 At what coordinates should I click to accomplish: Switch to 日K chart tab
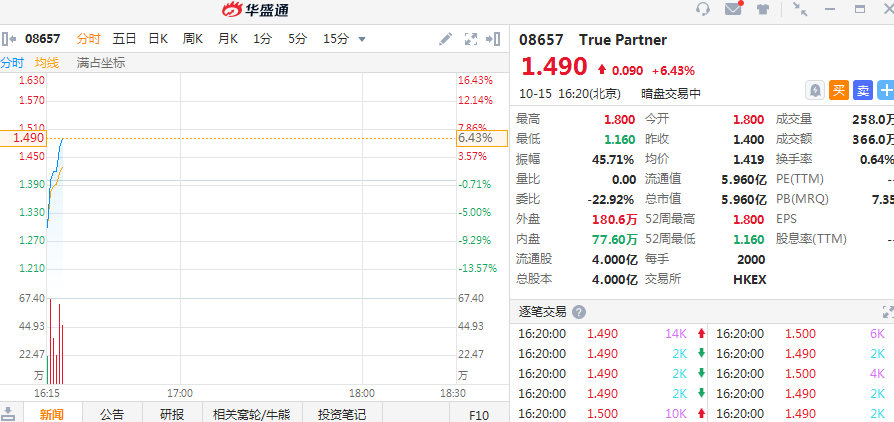(x=158, y=39)
